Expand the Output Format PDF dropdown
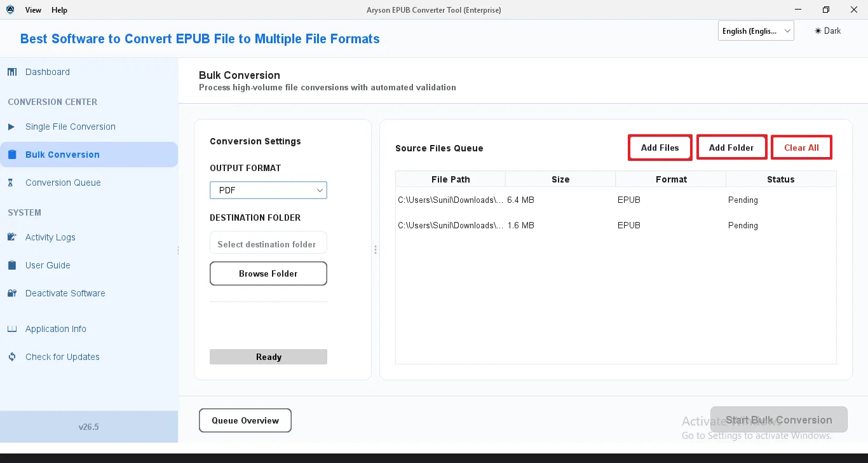The height and width of the screenshot is (463, 868). pos(268,190)
